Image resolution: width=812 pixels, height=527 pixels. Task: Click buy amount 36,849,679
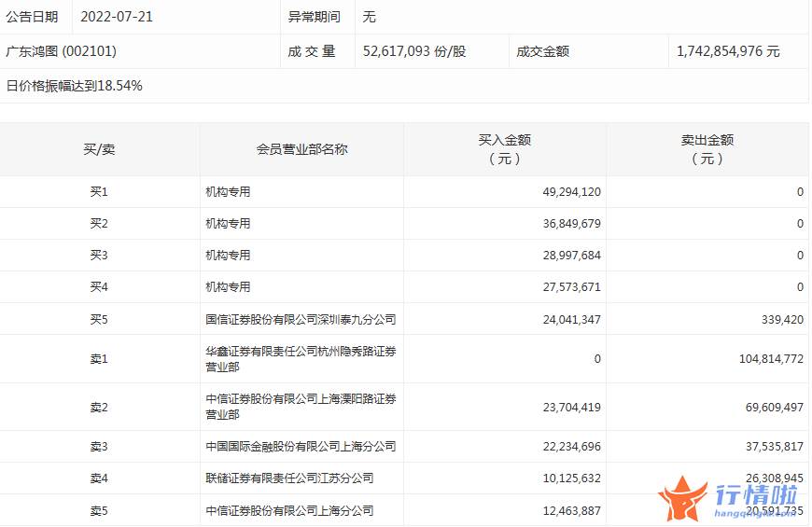point(572,224)
